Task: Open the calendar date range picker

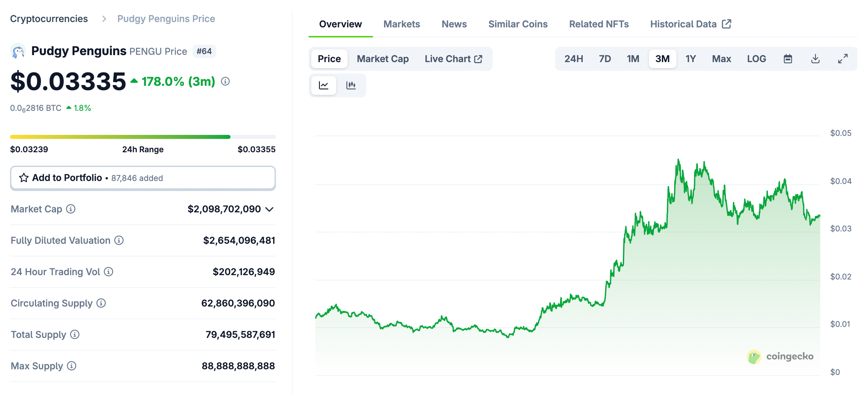Action: click(x=788, y=59)
